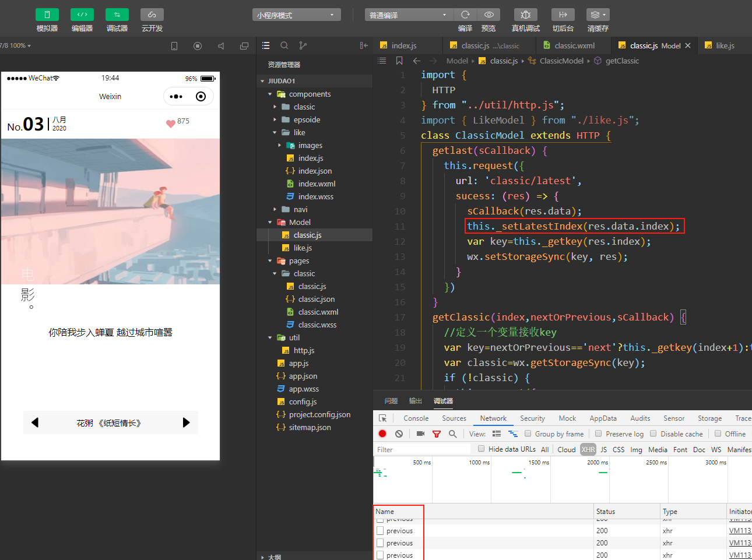Check Hide data URLs checkbox
The image size is (752, 560).
click(x=481, y=449)
